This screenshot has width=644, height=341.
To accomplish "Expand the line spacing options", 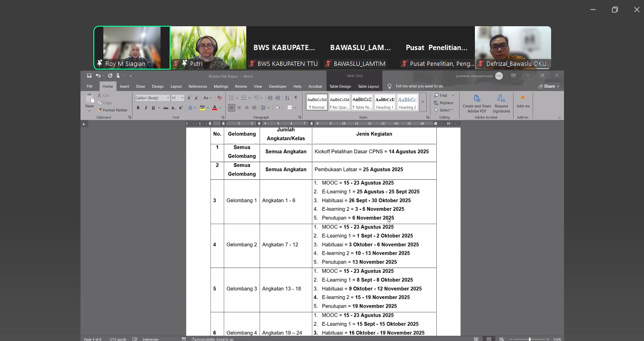I will click(265, 108).
